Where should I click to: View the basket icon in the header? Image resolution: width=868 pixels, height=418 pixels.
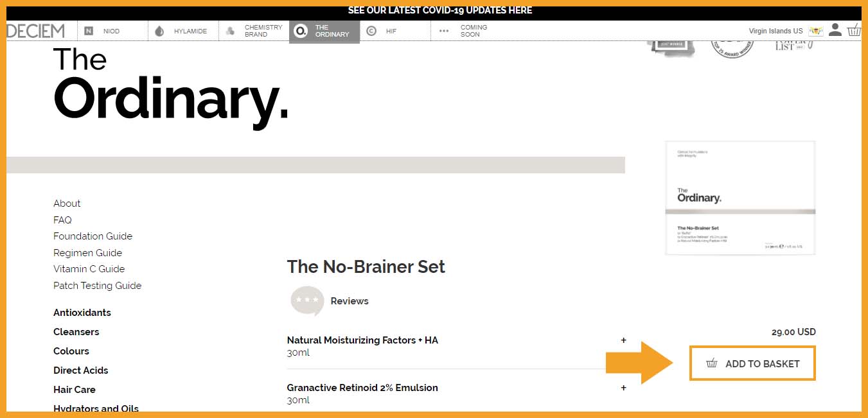point(854,30)
